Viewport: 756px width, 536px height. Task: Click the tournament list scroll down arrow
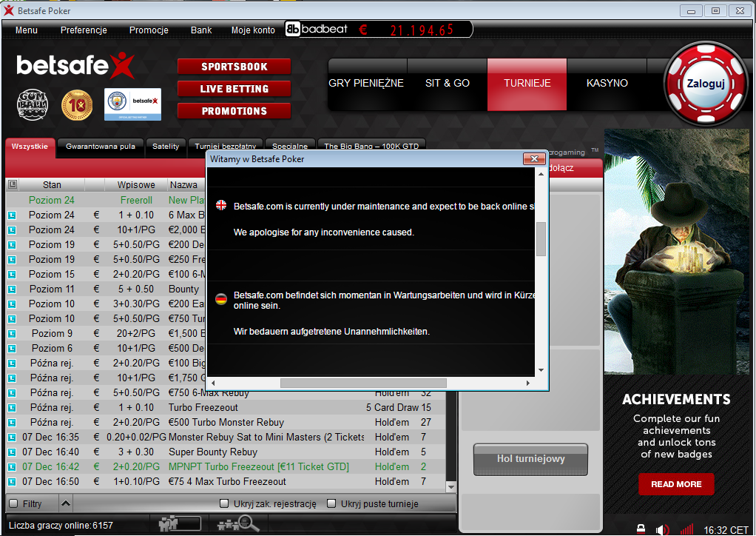click(x=451, y=487)
